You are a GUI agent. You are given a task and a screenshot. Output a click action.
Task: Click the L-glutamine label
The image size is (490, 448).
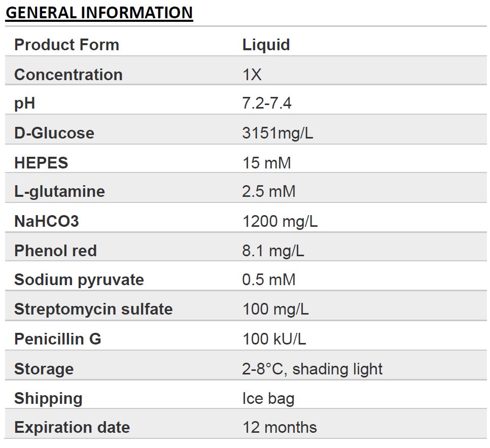(59, 192)
